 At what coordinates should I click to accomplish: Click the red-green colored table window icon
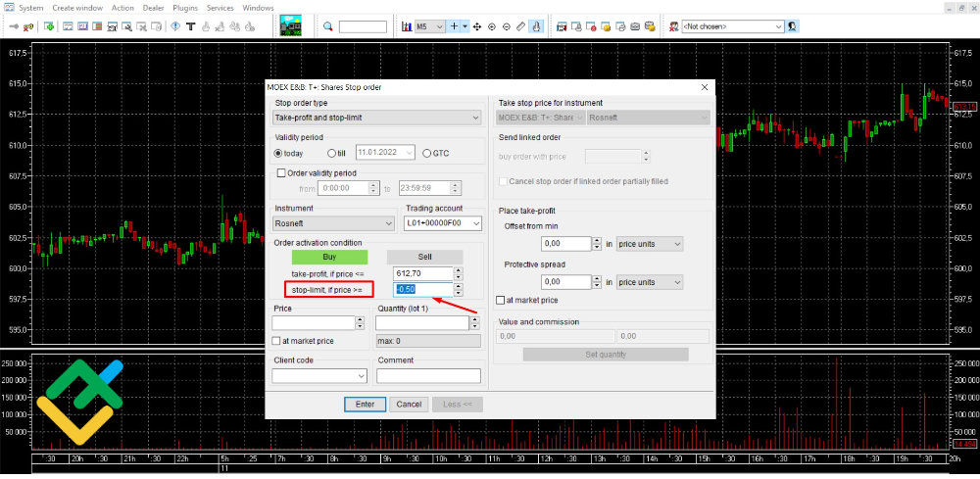(97, 26)
